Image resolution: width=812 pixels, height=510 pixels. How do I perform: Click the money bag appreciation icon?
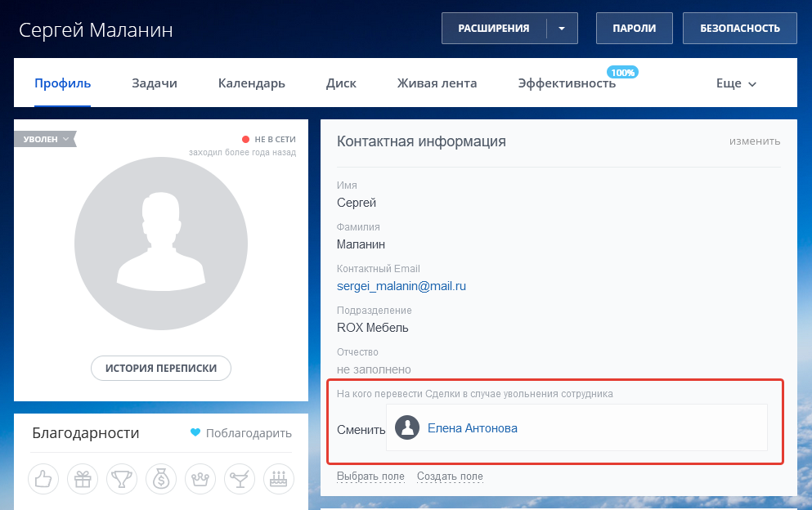(160, 479)
